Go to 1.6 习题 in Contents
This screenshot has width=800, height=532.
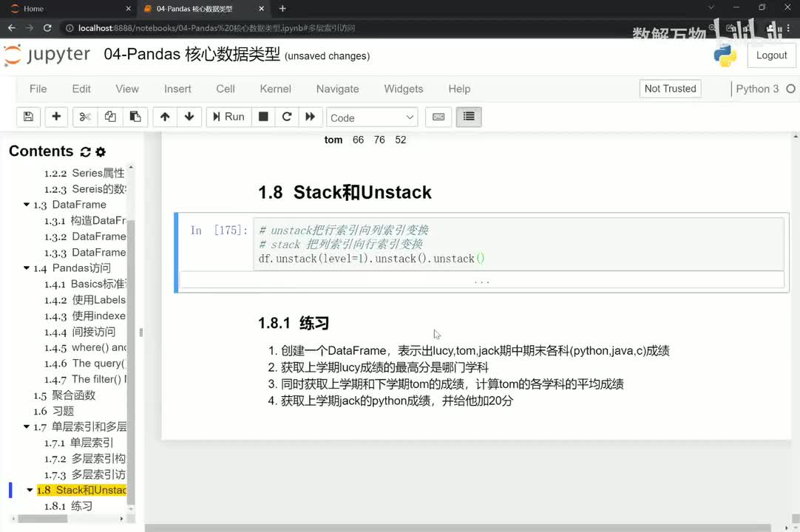(53, 411)
